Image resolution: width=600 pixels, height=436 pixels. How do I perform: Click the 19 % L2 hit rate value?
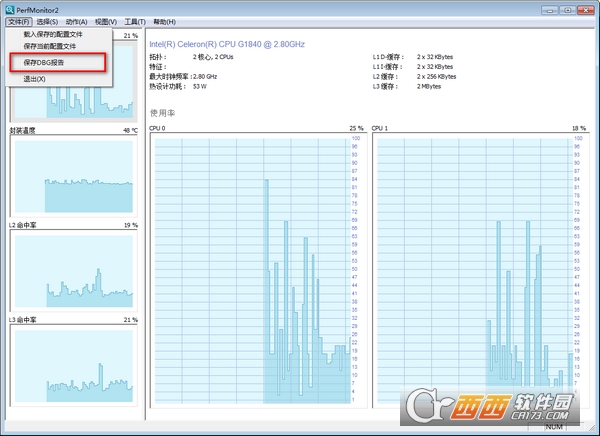point(130,225)
